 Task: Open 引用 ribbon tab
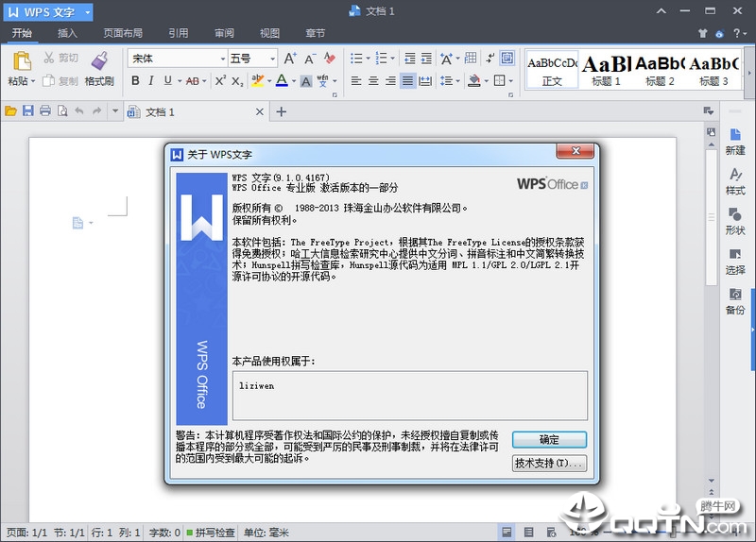tap(179, 33)
